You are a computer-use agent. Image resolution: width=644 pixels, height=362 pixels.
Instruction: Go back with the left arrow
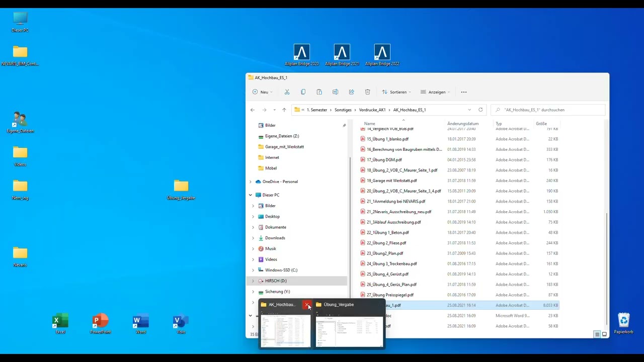[x=253, y=110]
